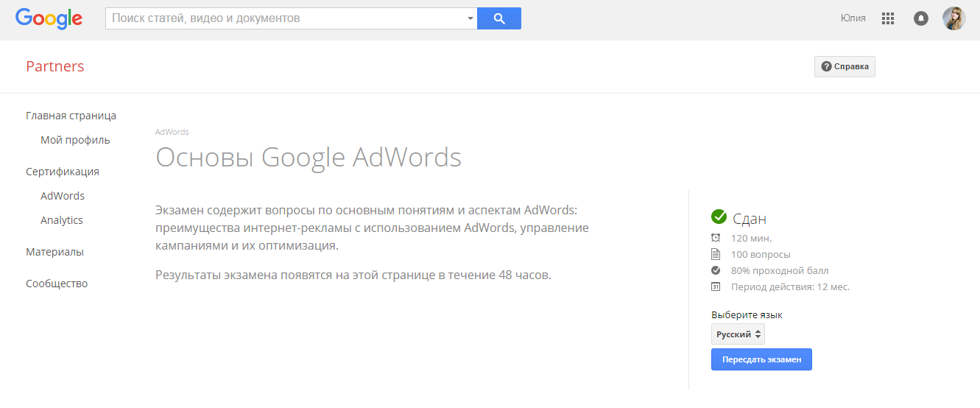Open Мой профиль in sidebar
This screenshot has height=408, width=980.
coord(75,140)
